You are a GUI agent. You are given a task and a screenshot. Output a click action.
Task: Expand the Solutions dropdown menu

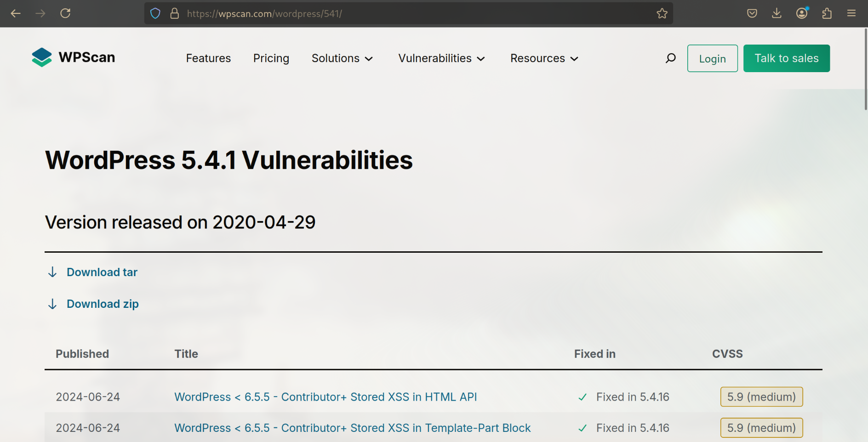click(x=342, y=58)
